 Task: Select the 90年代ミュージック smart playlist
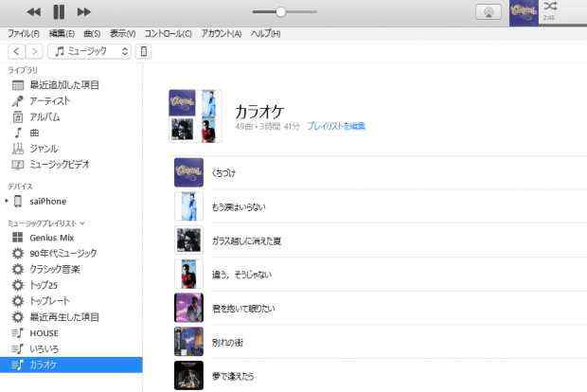coord(62,254)
